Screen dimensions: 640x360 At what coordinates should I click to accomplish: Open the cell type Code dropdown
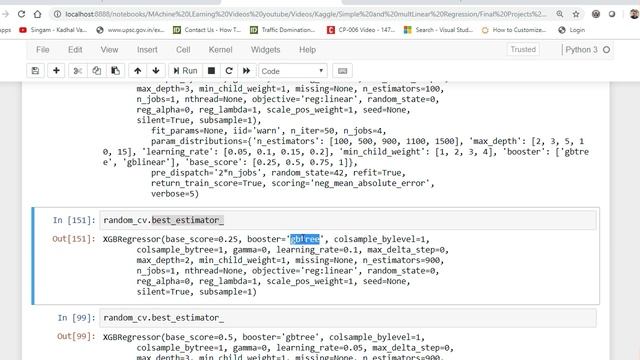click(x=293, y=71)
